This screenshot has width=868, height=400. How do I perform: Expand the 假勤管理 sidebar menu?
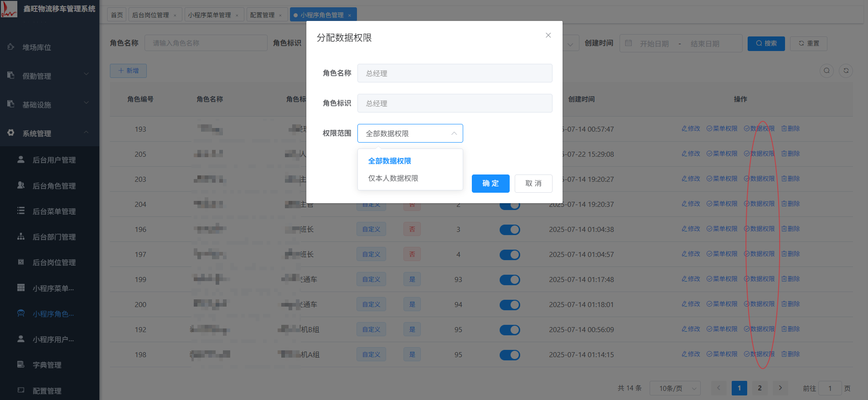[x=50, y=76]
